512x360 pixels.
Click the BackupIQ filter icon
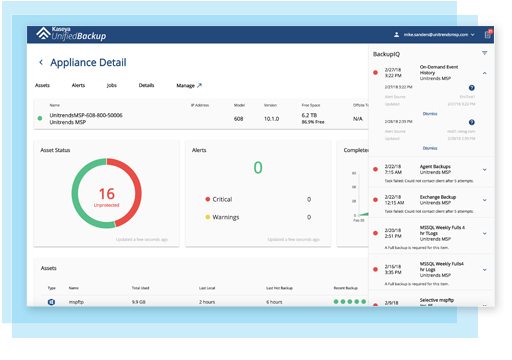pyautogui.click(x=484, y=53)
